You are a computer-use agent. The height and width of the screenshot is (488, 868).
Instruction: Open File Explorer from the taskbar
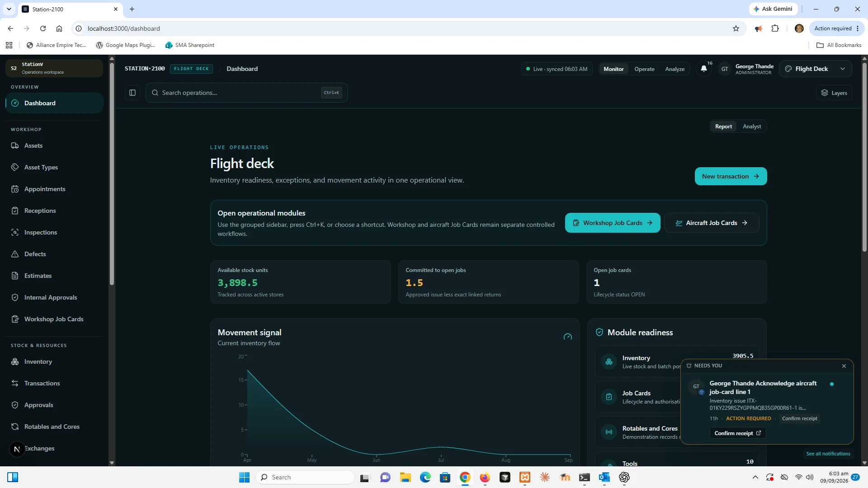tap(405, 477)
